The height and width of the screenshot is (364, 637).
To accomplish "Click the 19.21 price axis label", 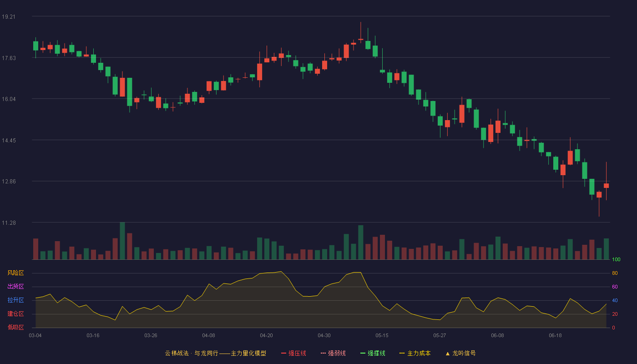I will tap(9, 17).
